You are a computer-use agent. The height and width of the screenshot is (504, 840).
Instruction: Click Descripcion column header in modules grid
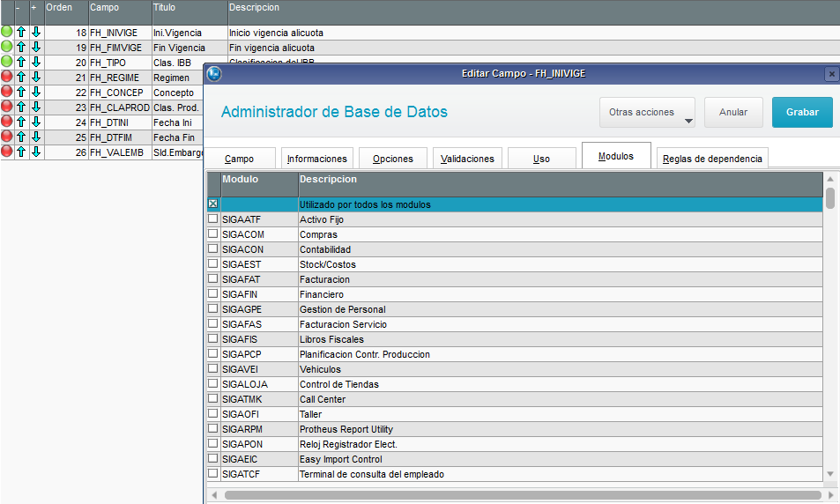pyautogui.click(x=561, y=184)
